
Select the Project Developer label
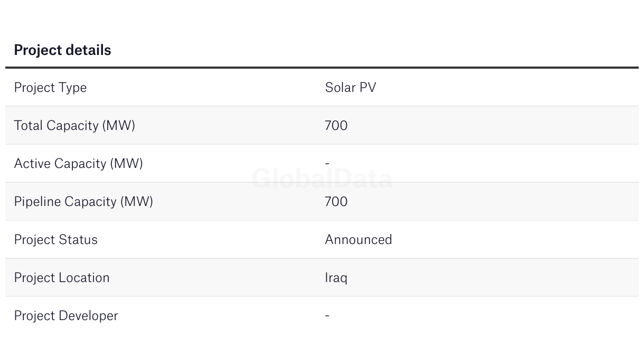coord(66,316)
